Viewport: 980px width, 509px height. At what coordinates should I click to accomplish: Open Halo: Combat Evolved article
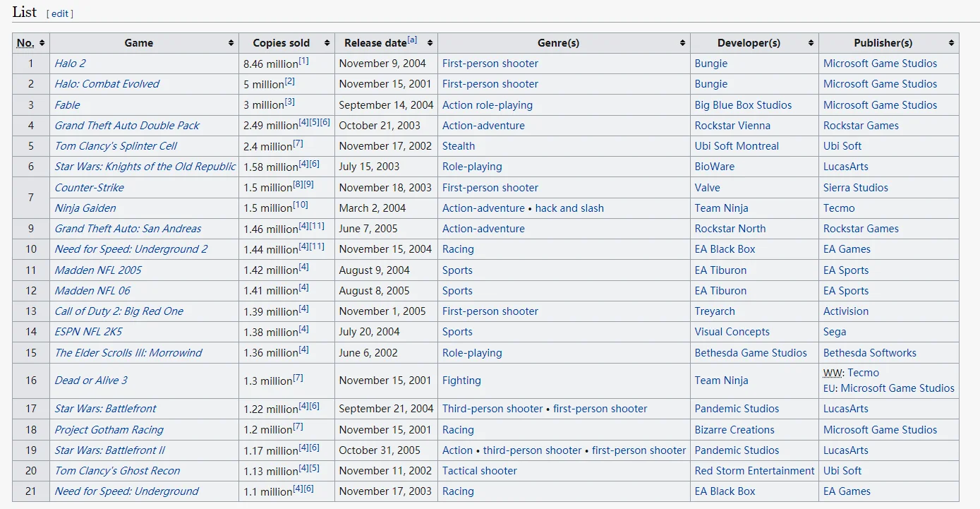107,84
